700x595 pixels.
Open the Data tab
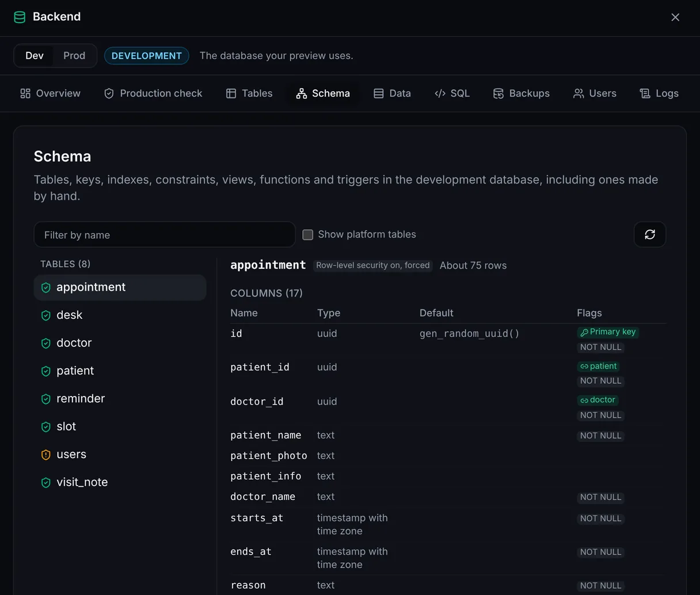(x=392, y=93)
